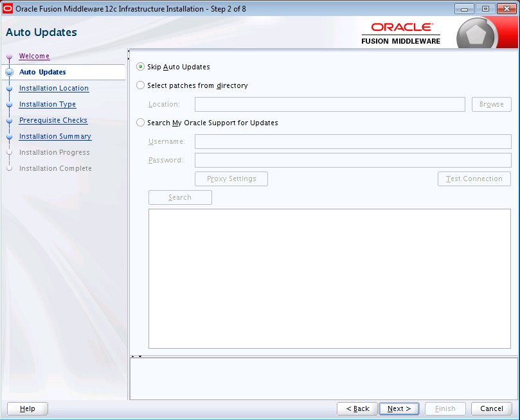Image resolution: width=520 pixels, height=420 pixels.
Task: Select the Auto Updates step in sidebar
Action: (x=42, y=72)
